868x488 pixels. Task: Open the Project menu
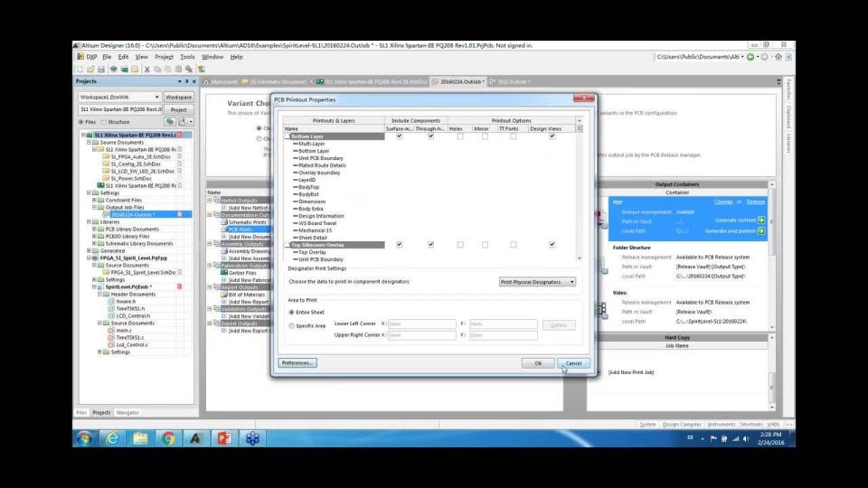pos(164,56)
